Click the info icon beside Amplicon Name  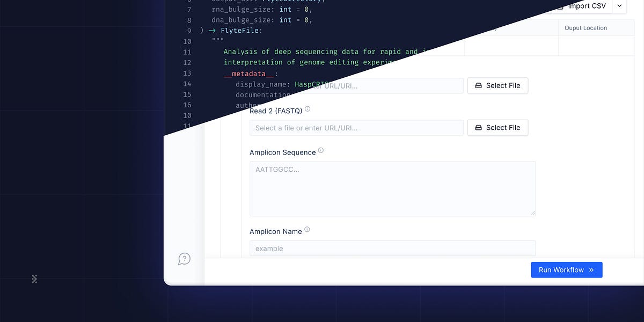(x=307, y=229)
